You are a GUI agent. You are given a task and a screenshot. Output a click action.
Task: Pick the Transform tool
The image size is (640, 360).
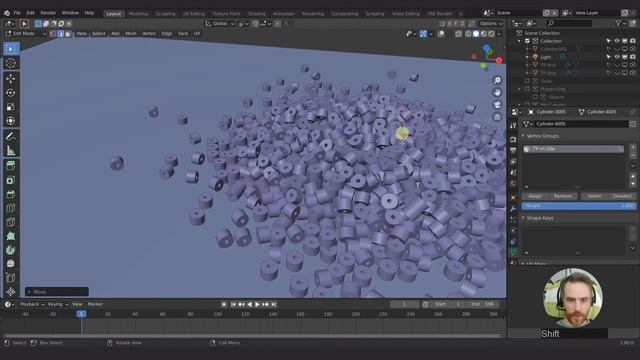pos(11,121)
